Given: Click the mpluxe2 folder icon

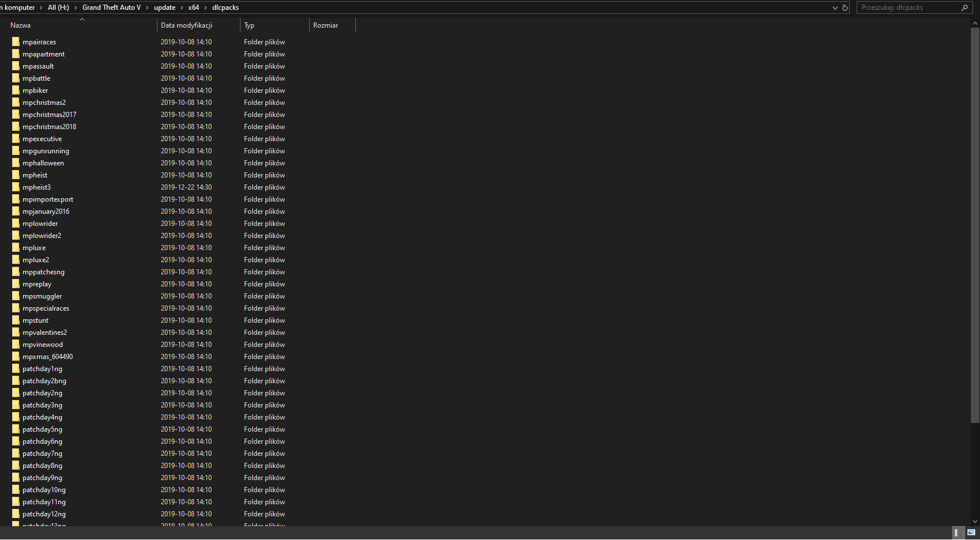Looking at the screenshot, I should tap(16, 259).
